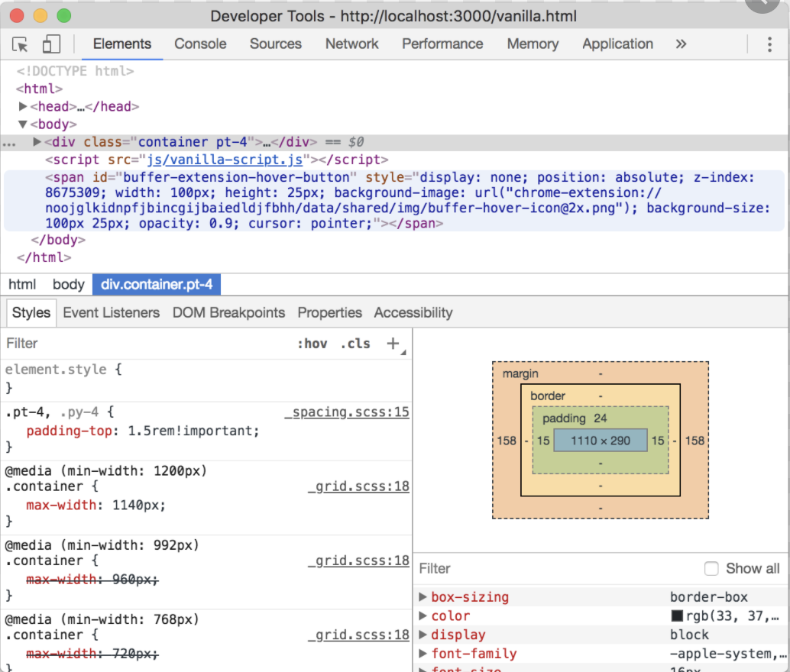Screen dimensions: 790x672
Task: Open the Sources tab
Action: coord(276,44)
